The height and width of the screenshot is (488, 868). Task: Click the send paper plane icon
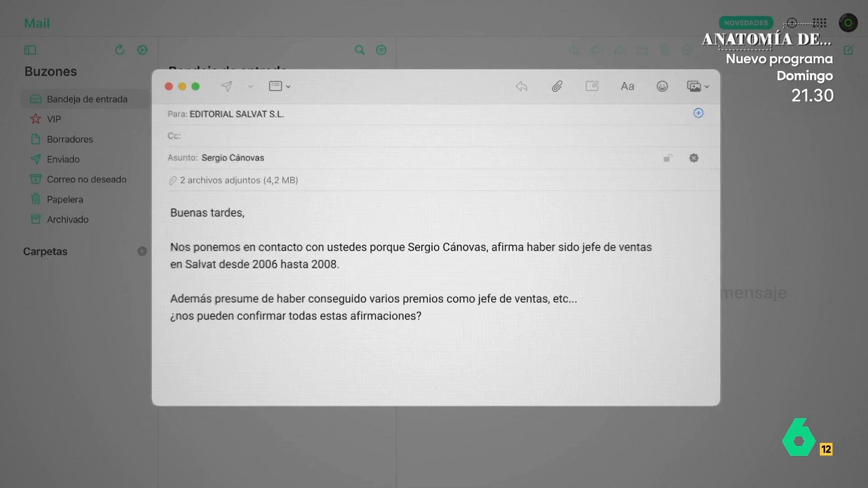(x=226, y=86)
